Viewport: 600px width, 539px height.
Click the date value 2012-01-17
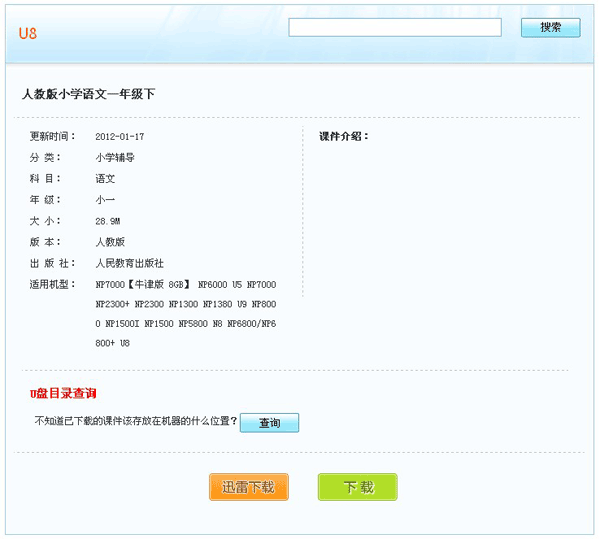point(119,136)
